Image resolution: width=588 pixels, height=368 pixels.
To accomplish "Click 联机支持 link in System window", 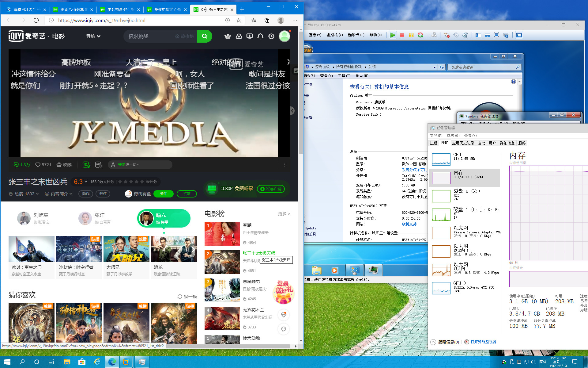I will (x=409, y=224).
